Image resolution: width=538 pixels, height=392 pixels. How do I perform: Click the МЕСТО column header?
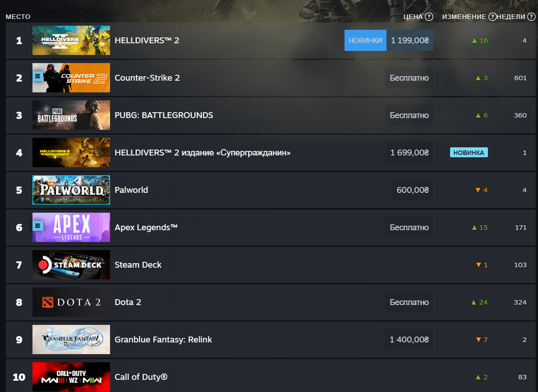coord(18,17)
